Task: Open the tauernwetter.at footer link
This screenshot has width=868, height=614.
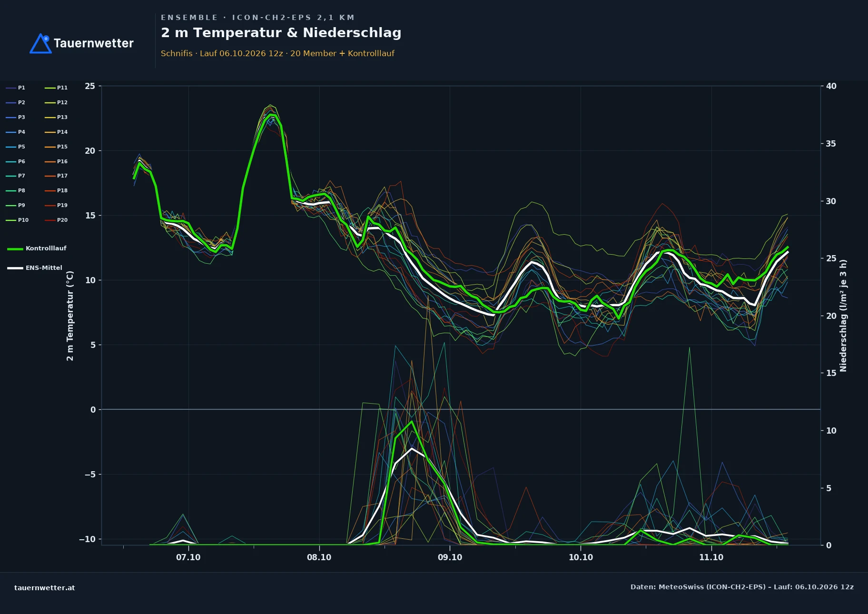Action: (45, 588)
